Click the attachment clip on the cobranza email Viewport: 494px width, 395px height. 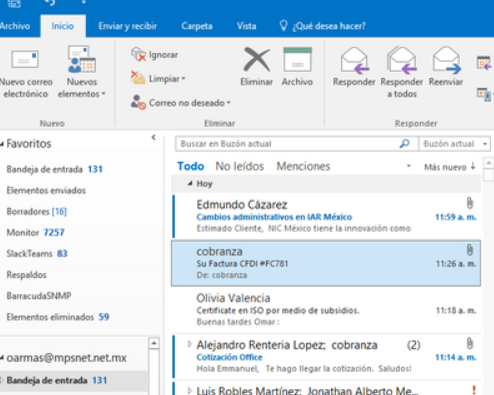pos(470,250)
